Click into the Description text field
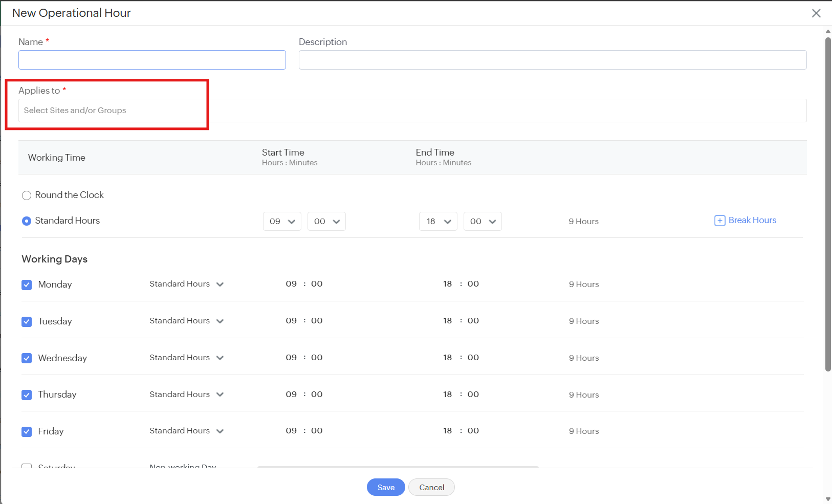The height and width of the screenshot is (504, 832). point(553,60)
